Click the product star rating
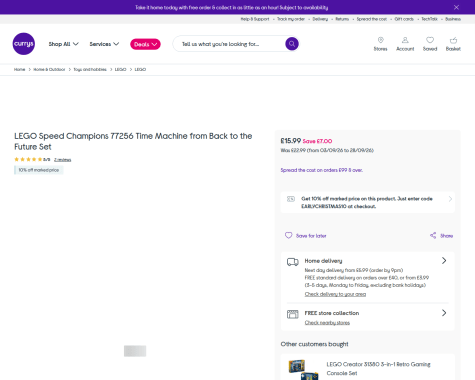475x380 pixels. 28,159
